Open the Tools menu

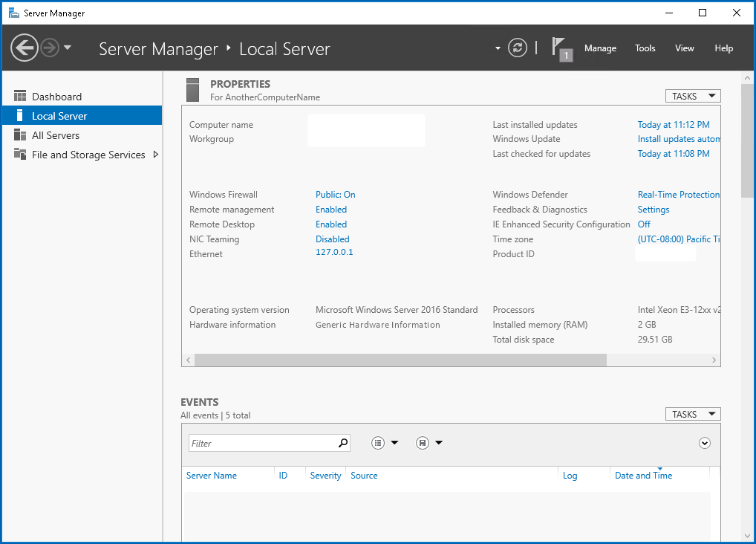click(645, 48)
